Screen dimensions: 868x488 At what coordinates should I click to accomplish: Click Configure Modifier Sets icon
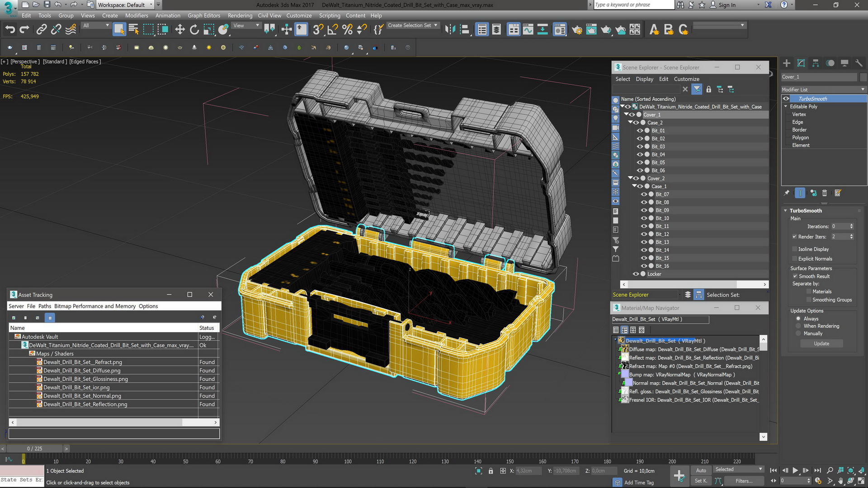point(838,193)
